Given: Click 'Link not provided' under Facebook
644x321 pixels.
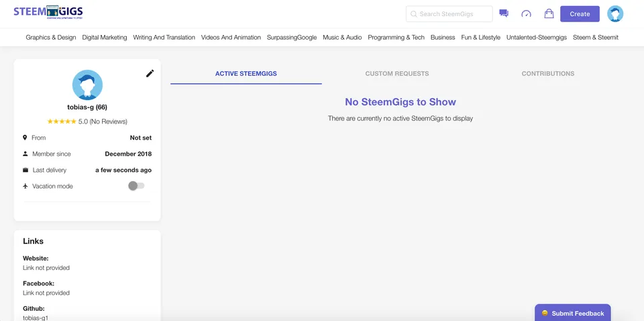Looking at the screenshot, I should pos(46,293).
